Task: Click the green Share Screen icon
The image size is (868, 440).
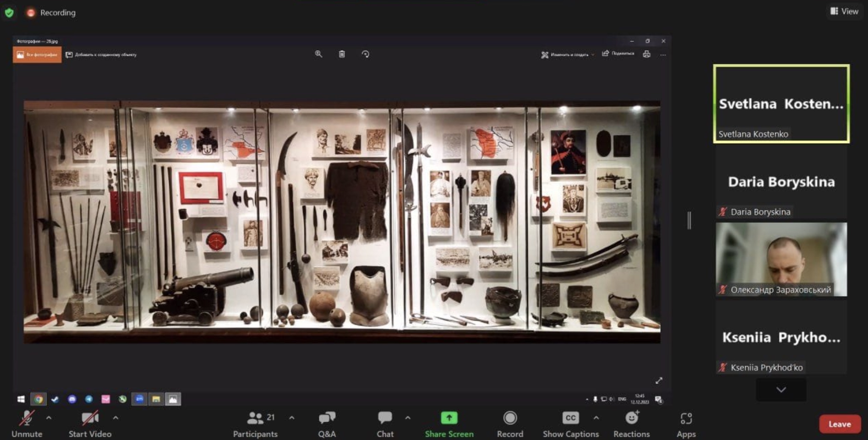Action: pos(449,418)
